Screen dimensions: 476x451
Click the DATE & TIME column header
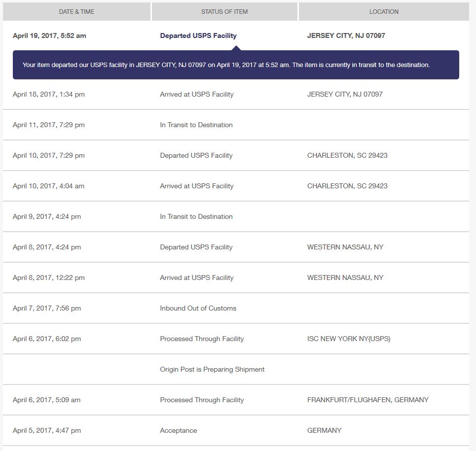[x=76, y=11]
